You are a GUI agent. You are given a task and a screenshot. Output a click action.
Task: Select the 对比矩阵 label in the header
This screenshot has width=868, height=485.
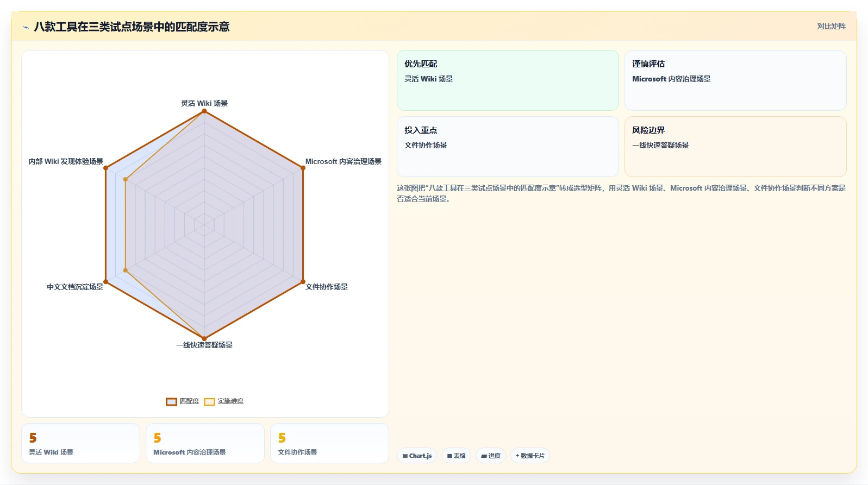click(831, 26)
